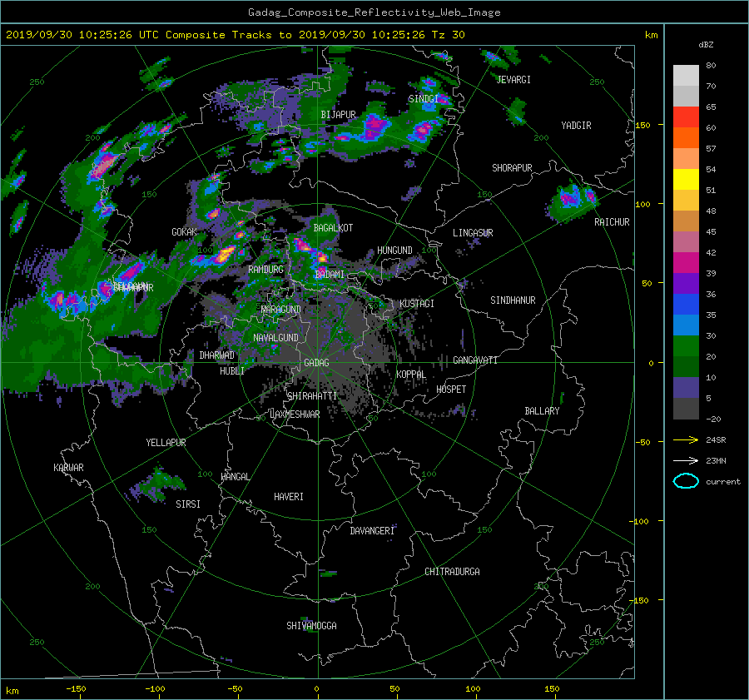The width and height of the screenshot is (749, 700).
Task: Click the '-20' value on dBZ scale
Action: [x=713, y=419]
